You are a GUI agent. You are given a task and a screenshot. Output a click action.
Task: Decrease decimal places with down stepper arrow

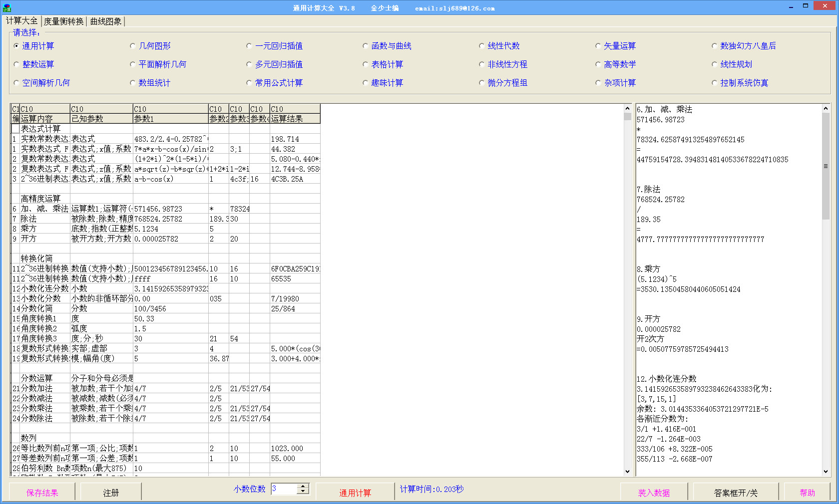point(303,492)
